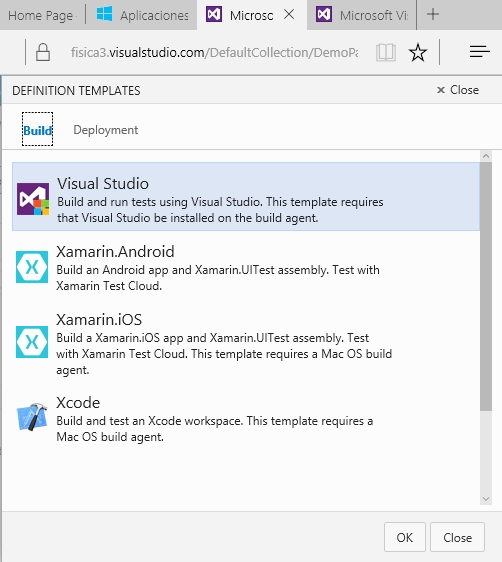Open the browser hub menu icon

click(x=479, y=52)
